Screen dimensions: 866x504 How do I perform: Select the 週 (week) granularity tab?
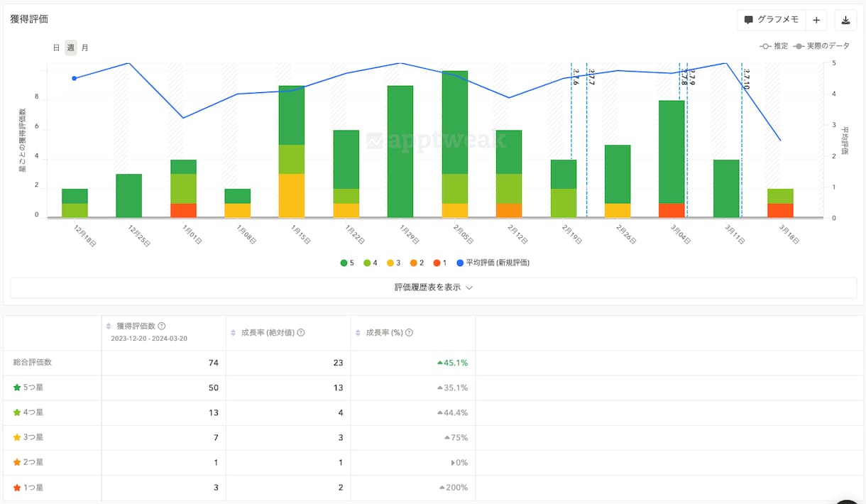[70, 48]
